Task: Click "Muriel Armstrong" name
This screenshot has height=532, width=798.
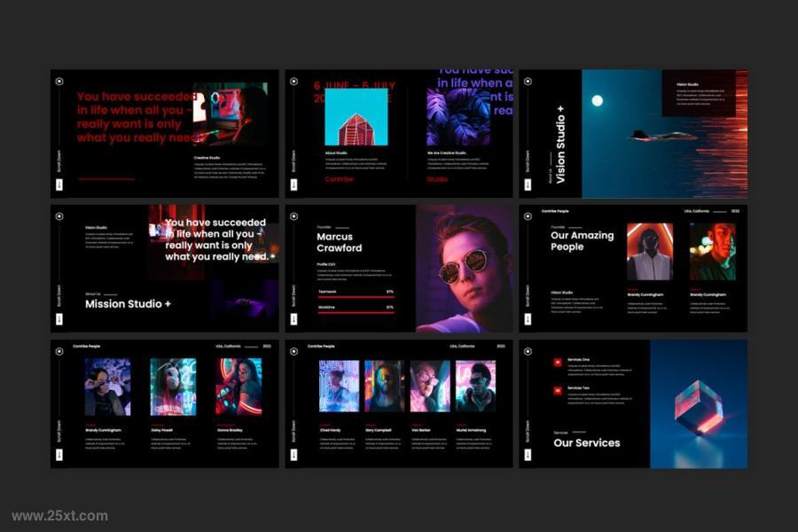Action: [x=471, y=430]
